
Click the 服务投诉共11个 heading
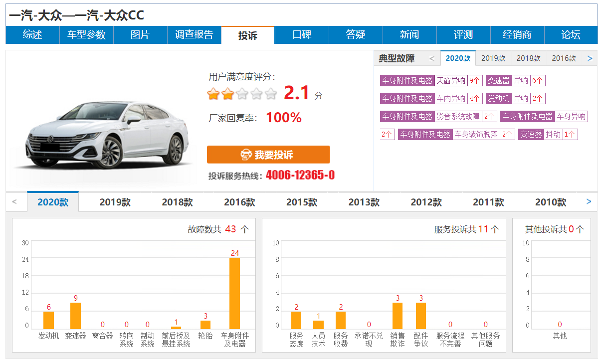[466, 229]
